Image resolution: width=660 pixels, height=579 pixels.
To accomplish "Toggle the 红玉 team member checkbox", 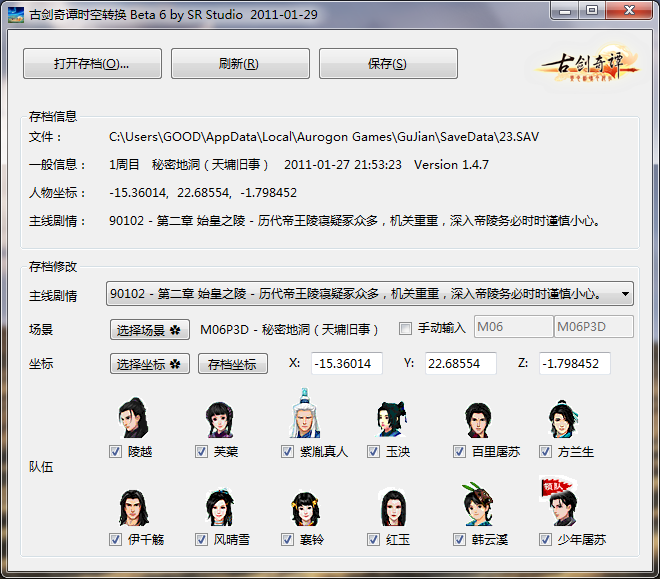I will click(x=374, y=540).
